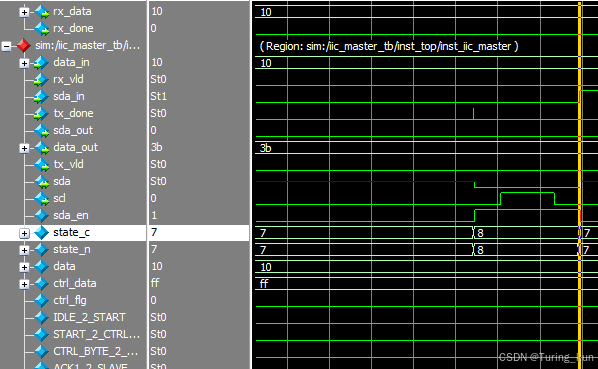The width and height of the screenshot is (598, 369).
Task: Click the yellow waveform cursor line
Action: pyautogui.click(x=580, y=184)
